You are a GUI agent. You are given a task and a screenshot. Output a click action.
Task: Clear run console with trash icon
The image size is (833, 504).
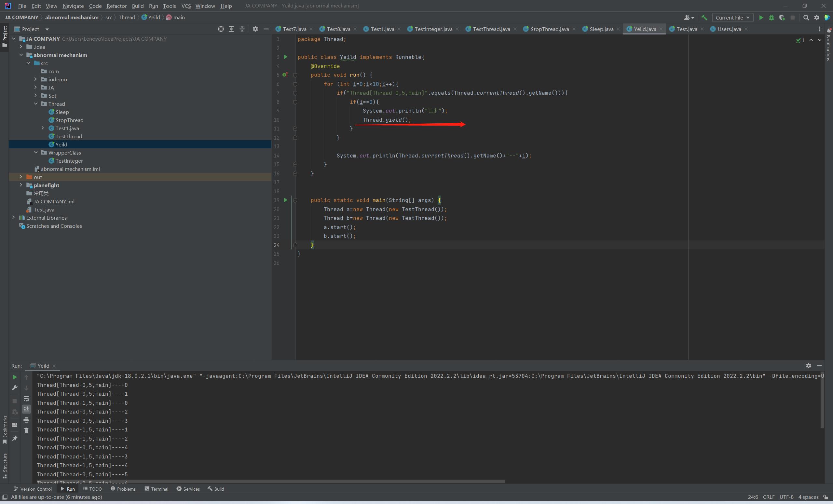click(x=26, y=430)
